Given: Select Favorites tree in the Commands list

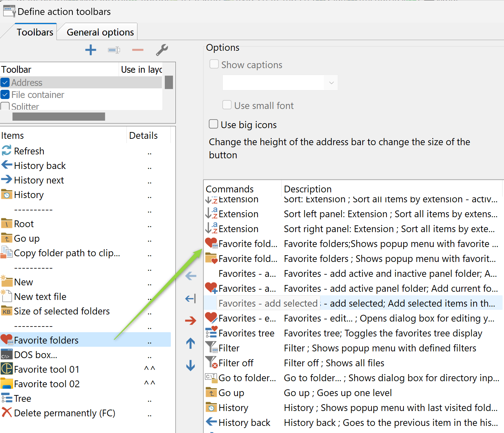Looking at the screenshot, I should coord(246,333).
